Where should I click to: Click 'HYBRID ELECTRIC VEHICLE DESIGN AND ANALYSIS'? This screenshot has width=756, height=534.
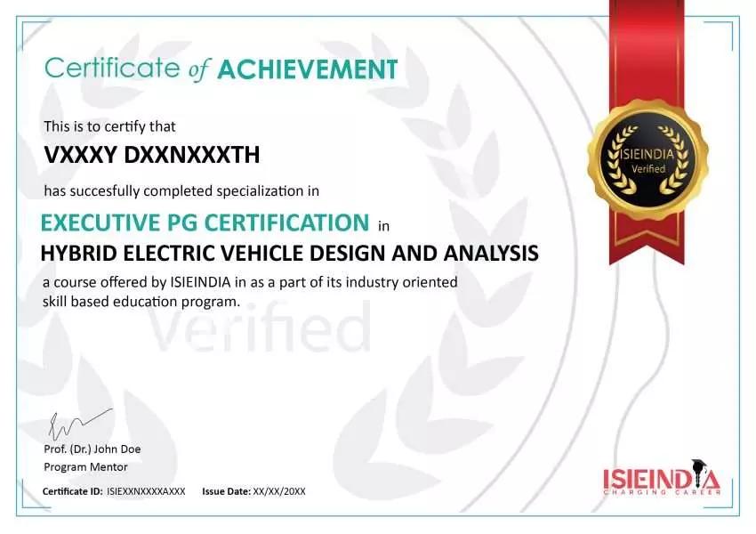tap(289, 254)
